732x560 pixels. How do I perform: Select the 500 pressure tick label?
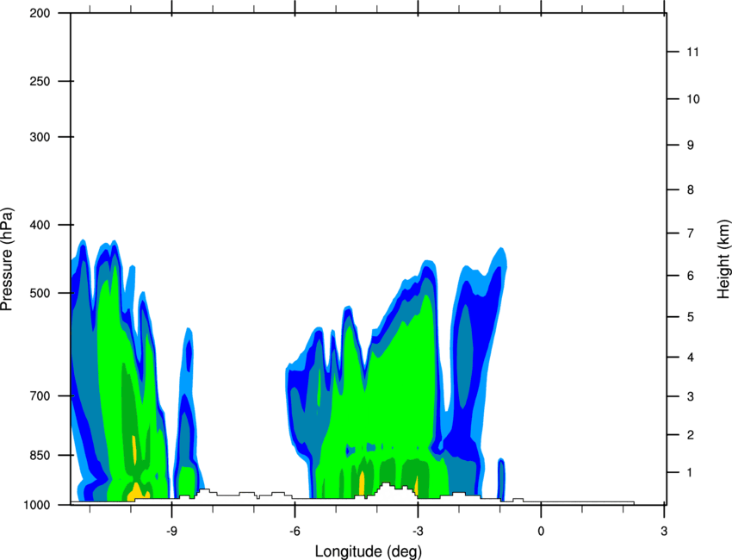40,293
